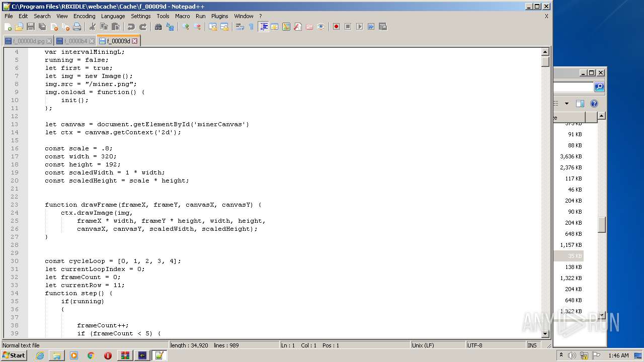Close the f_00009d tab with its X

[134, 41]
